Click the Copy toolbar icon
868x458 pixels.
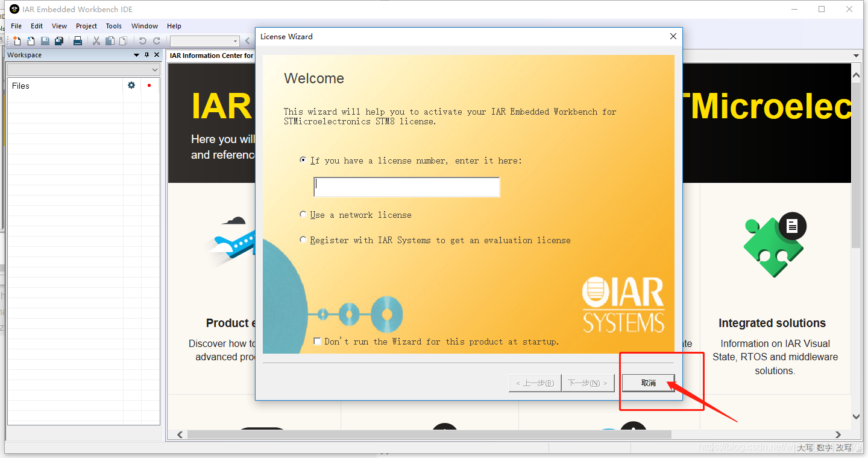click(x=110, y=41)
